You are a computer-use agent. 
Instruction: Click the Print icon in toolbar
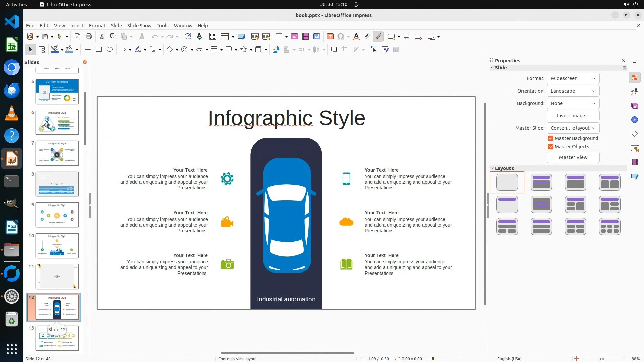point(89,37)
